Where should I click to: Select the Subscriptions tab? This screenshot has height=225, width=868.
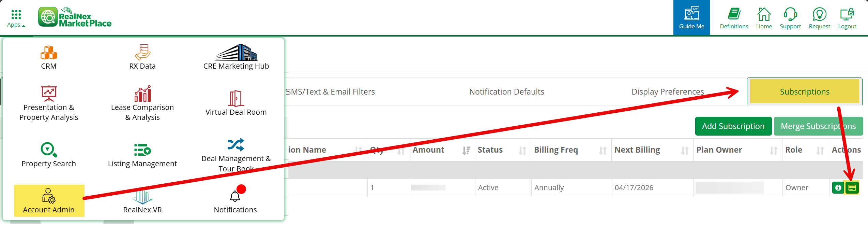click(x=805, y=92)
